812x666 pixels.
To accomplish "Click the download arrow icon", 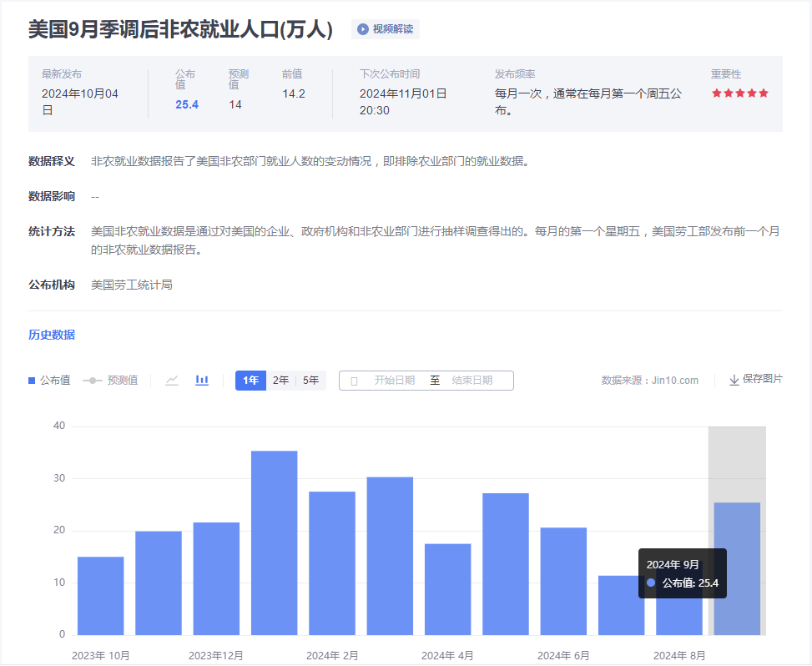I will pyautogui.click(x=734, y=380).
